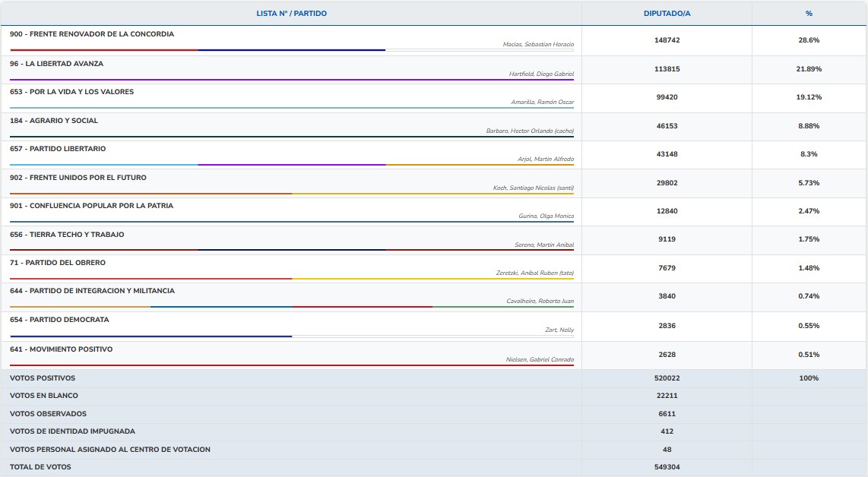Click the LISTA N° / PARTIDO column header
Image resolution: width=868 pixels, height=477 pixels.
tap(291, 14)
